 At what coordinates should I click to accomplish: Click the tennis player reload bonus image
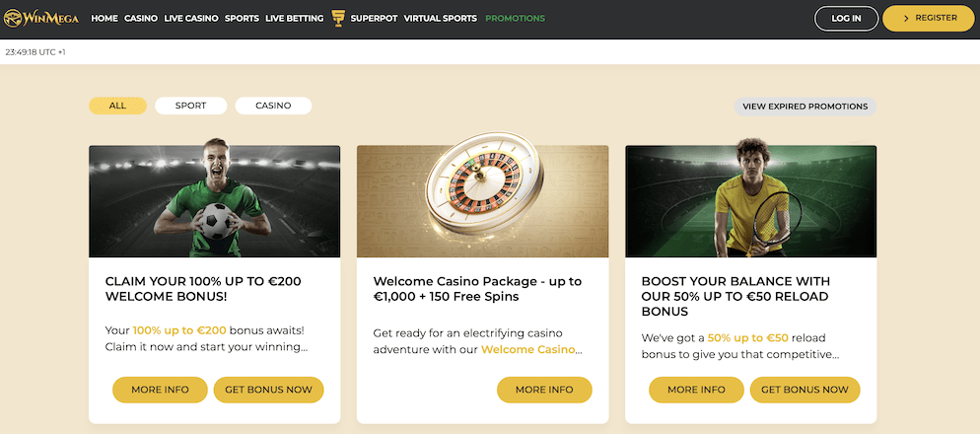point(750,201)
